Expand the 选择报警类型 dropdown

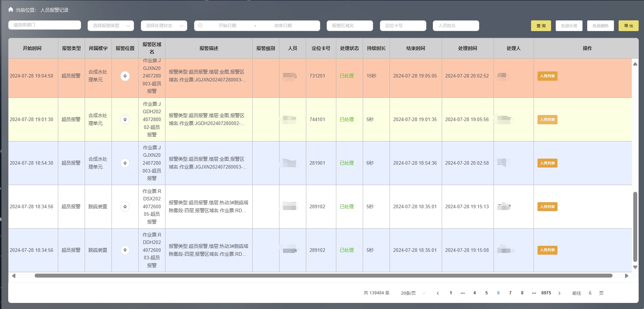coord(110,26)
